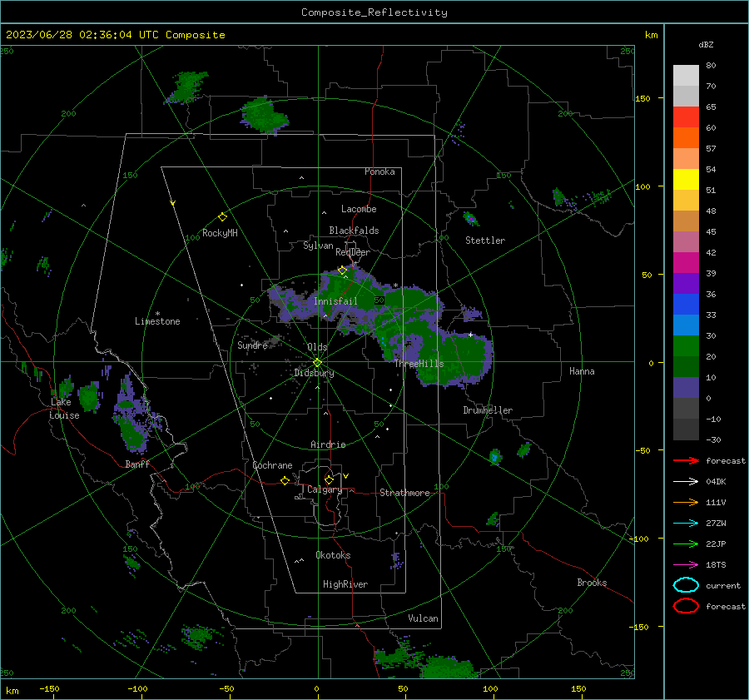Pick the bright green 20–30 dBZ swatch
Screen dimensions: 749x700
point(686,346)
